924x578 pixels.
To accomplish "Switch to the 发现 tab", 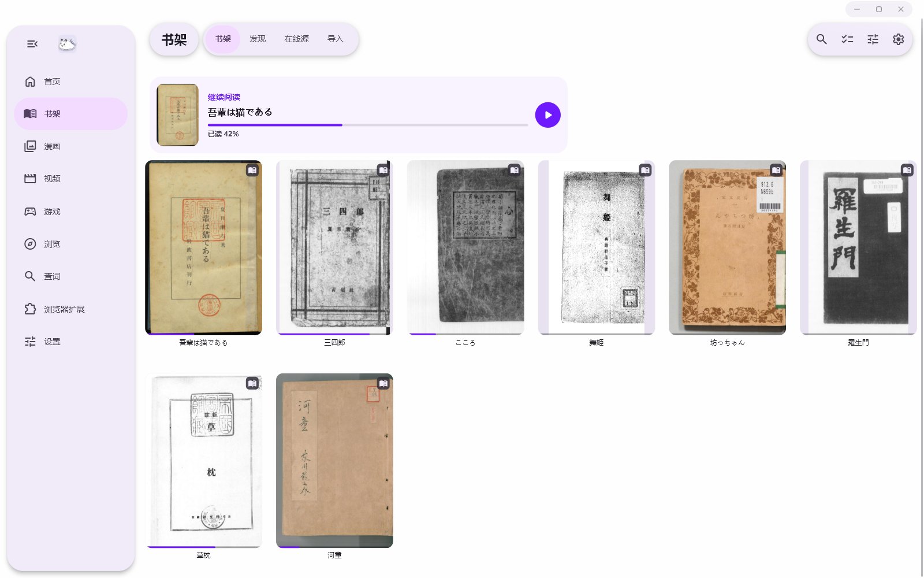I will (x=258, y=39).
